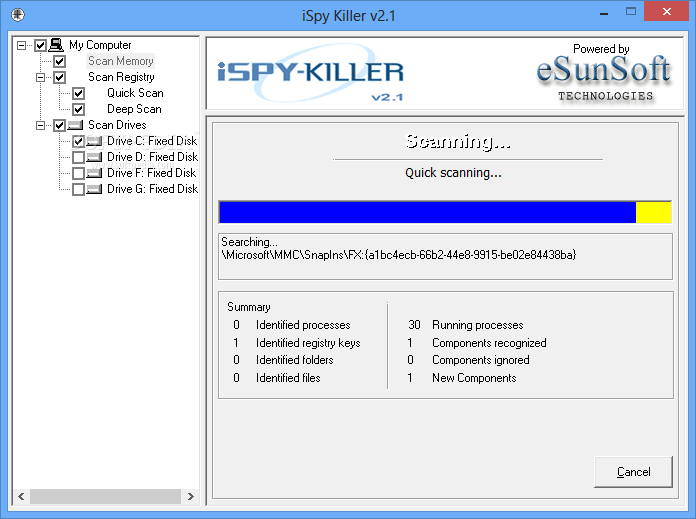This screenshot has height=519, width=696.
Task: Click the Quick scanning... status text
Action: 453,173
